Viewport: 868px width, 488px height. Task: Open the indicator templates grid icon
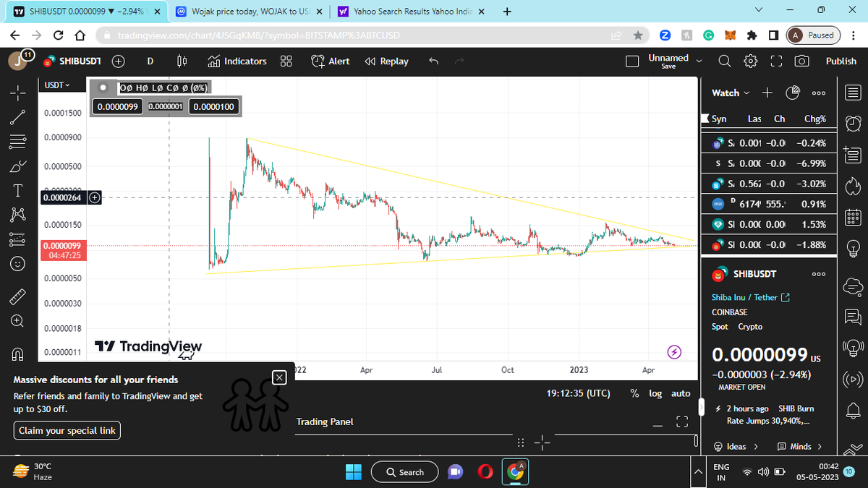click(286, 61)
